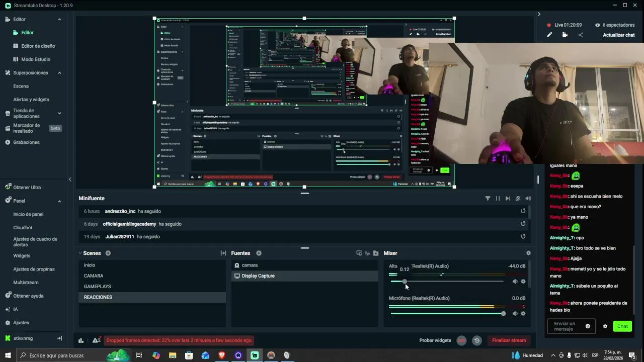Open Mixer advanced audio settings gear
644x362 pixels.
tap(528, 253)
